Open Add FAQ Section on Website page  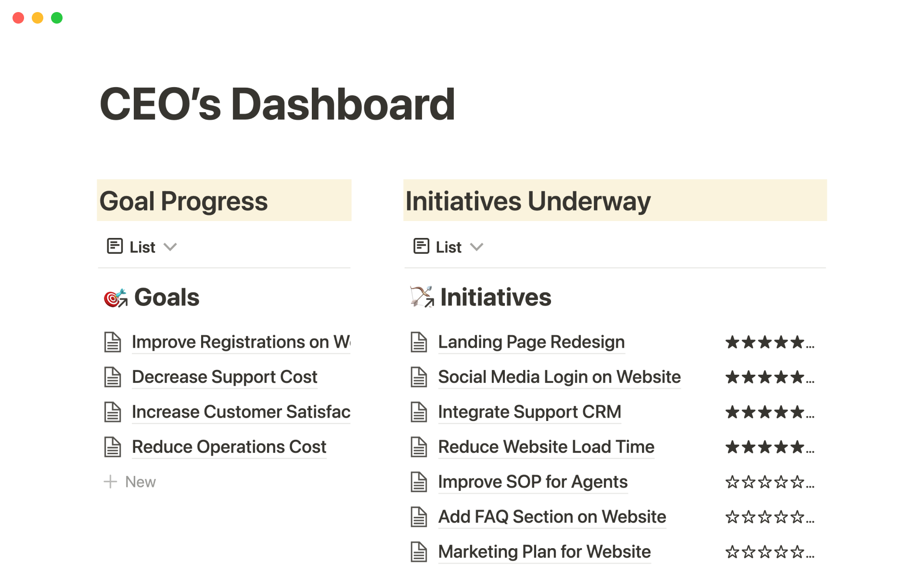coord(552,517)
